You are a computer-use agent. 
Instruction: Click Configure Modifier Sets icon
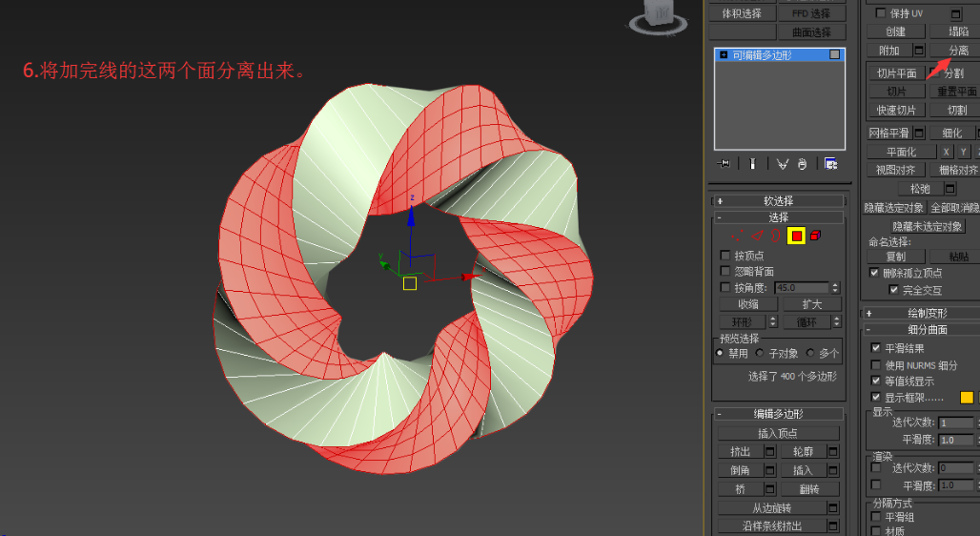[x=830, y=164]
